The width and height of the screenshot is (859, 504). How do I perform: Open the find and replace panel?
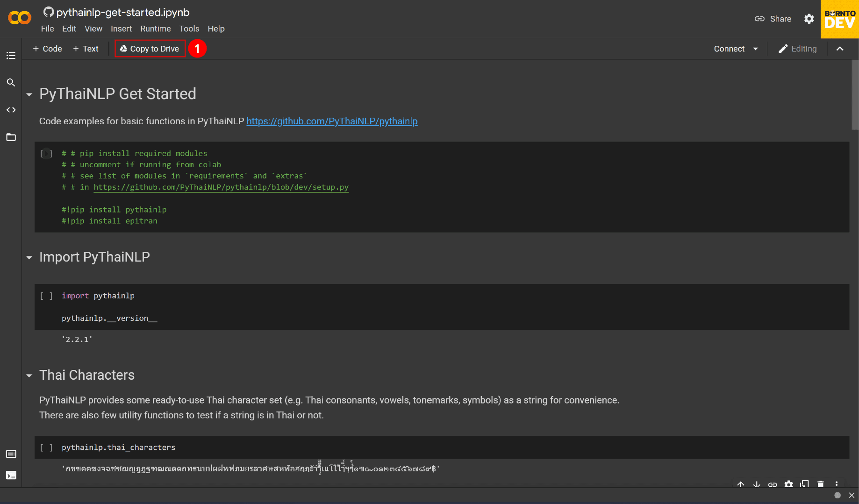click(11, 83)
